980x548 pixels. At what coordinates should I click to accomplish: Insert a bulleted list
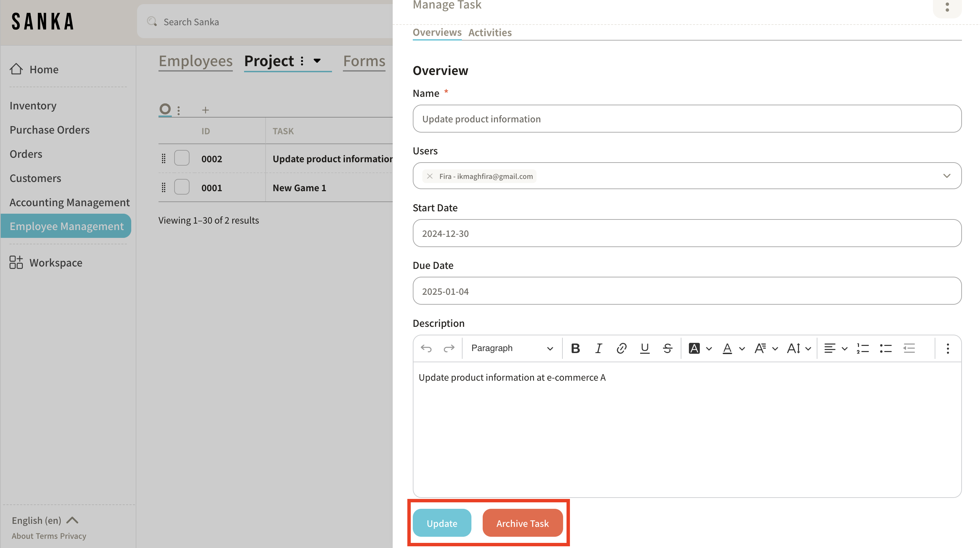[x=886, y=348]
